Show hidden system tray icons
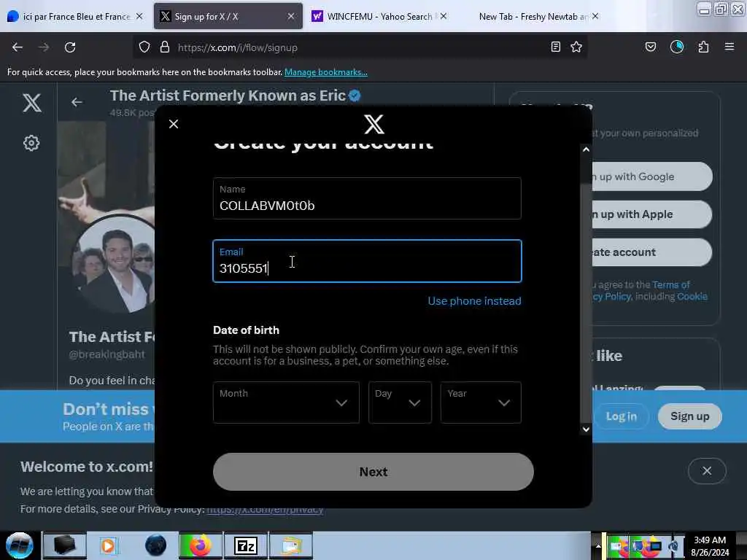Screen dimensions: 747x560 pyautogui.click(x=598, y=545)
